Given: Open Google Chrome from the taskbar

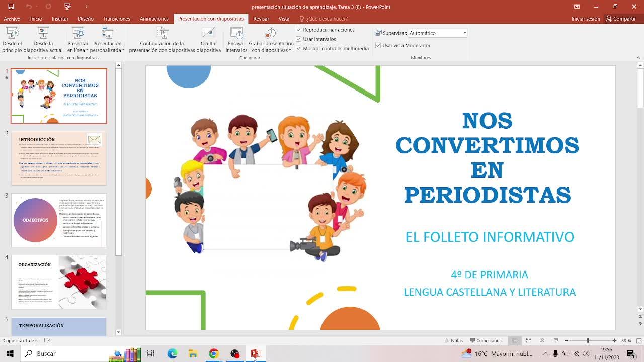Looking at the screenshot, I should (214, 354).
